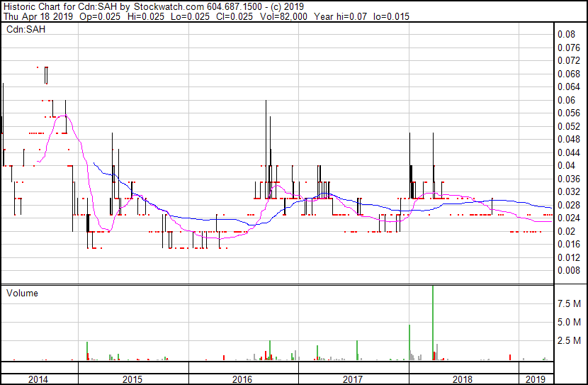The image size is (588, 385).
Task: Click the 'Vol=82,000' volume value
Action: 283,16
